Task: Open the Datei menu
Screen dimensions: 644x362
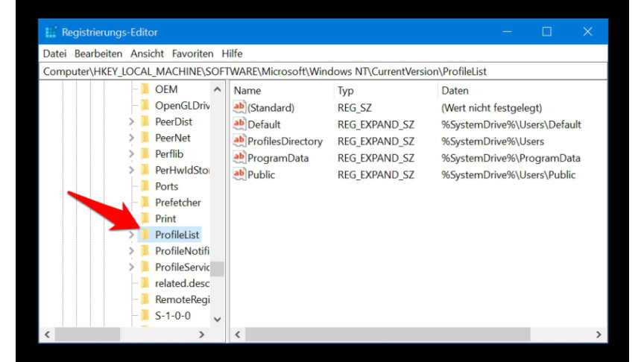Action: point(54,54)
